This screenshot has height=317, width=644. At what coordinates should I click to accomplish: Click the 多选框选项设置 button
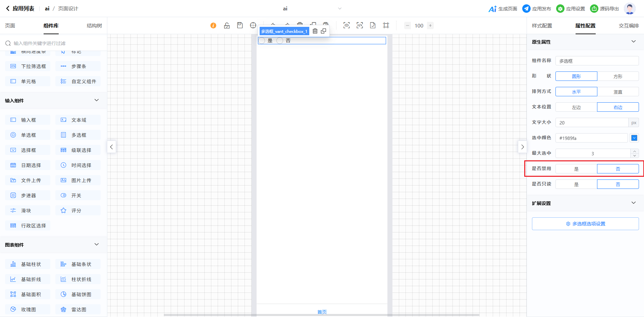tap(585, 224)
